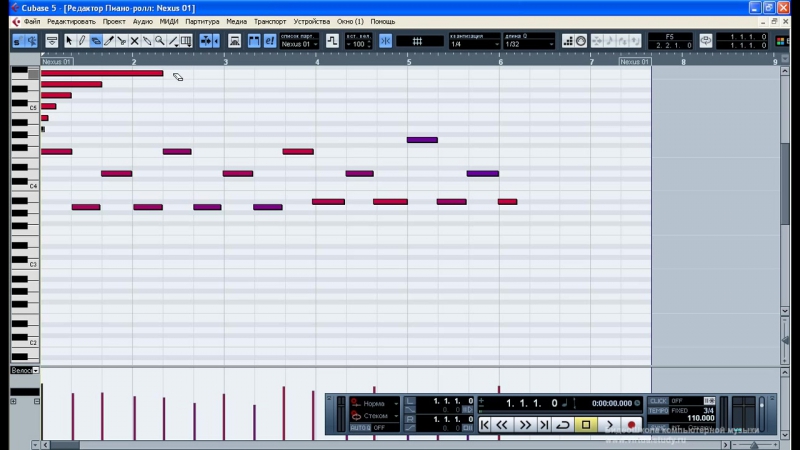The image size is (800, 450).
Task: Open the Редактировать menu
Action: 71,22
